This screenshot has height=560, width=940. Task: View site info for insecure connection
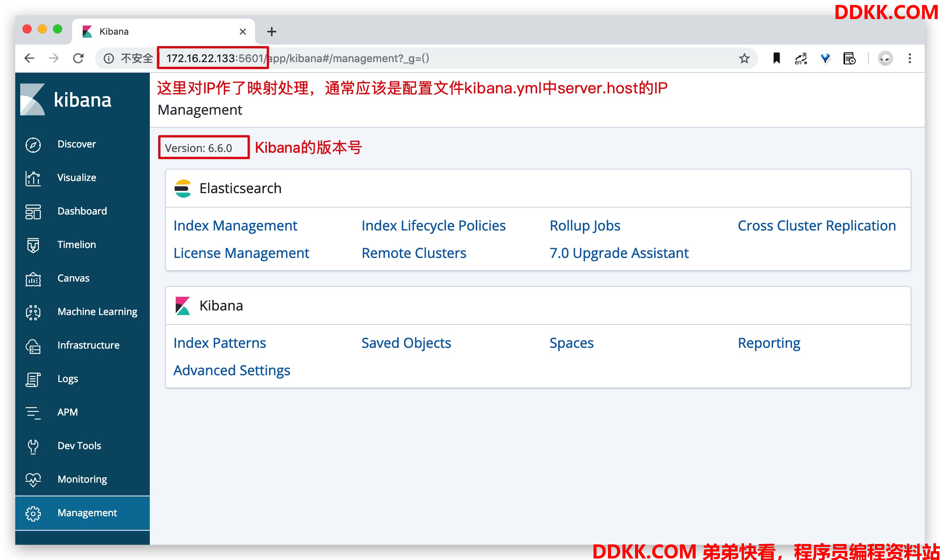109,58
